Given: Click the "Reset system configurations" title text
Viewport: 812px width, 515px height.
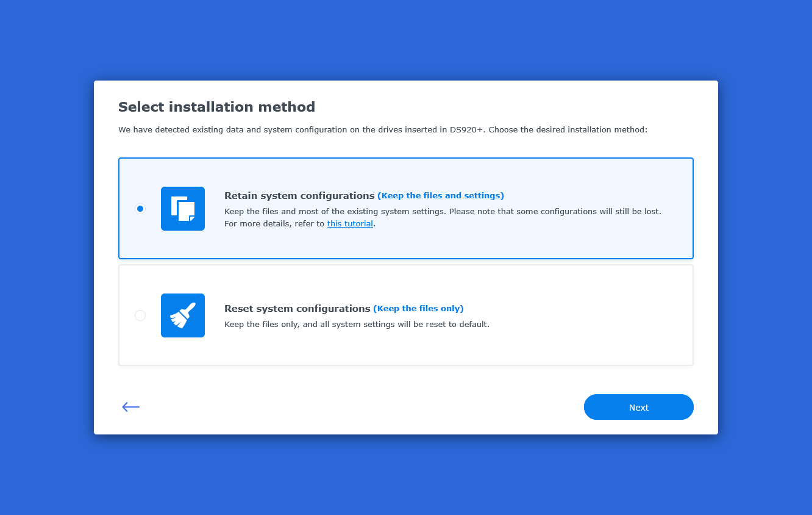Looking at the screenshot, I should [x=297, y=309].
